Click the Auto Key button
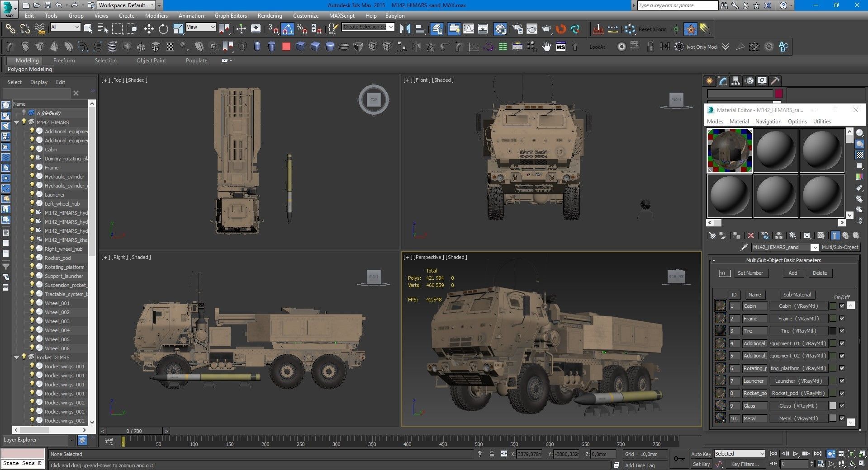 coord(701,454)
